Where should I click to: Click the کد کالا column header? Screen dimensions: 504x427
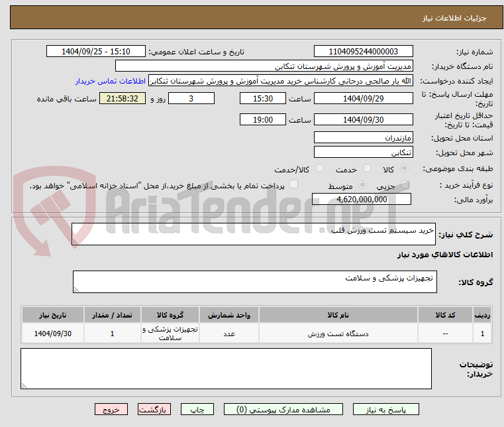tap(445, 315)
